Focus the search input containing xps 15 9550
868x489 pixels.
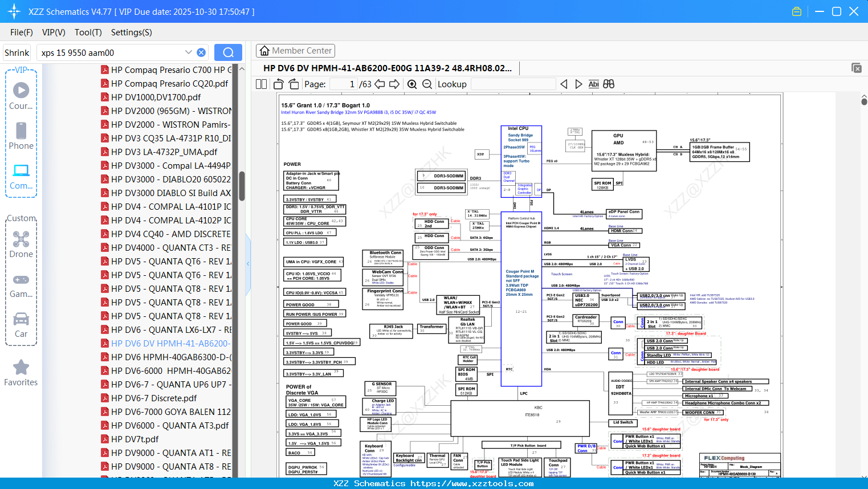(x=111, y=52)
